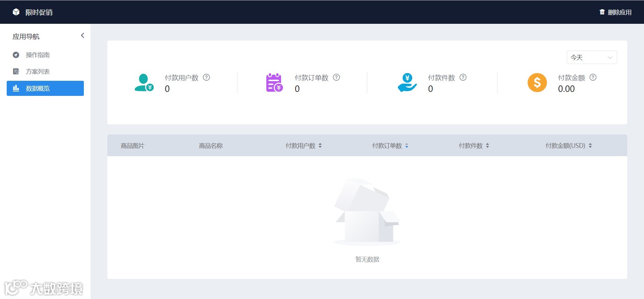Click the bar chart icon beside 数据概览
The width and height of the screenshot is (644, 299).
coord(16,88)
